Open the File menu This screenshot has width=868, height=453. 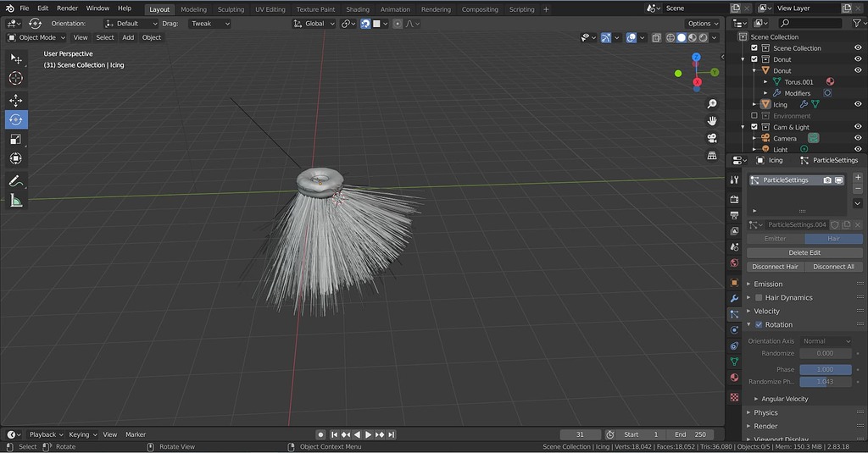[x=25, y=8]
